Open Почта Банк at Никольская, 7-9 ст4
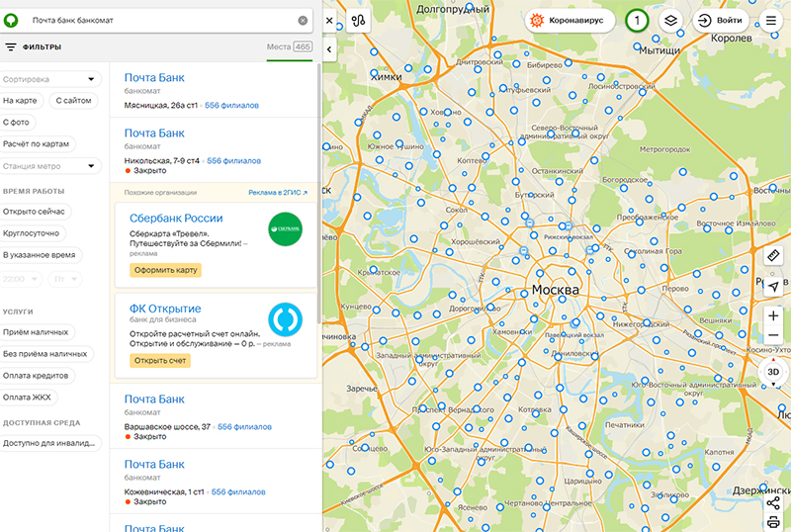791x532 pixels. [x=154, y=133]
